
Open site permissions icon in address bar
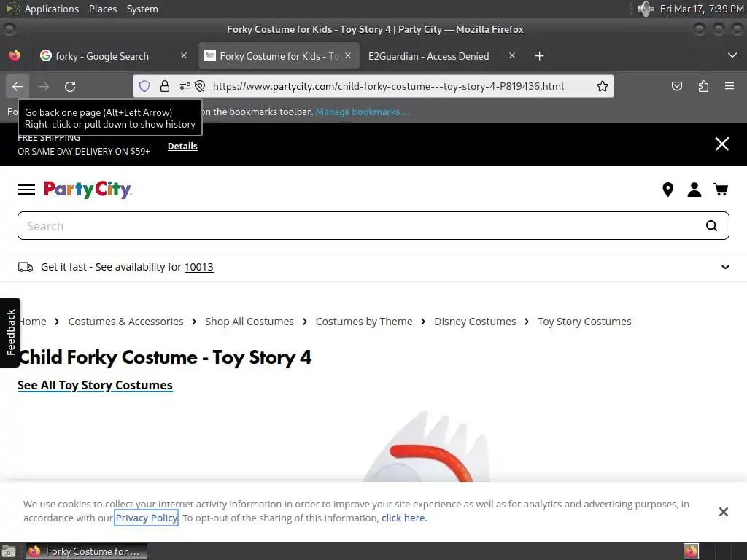[185, 86]
